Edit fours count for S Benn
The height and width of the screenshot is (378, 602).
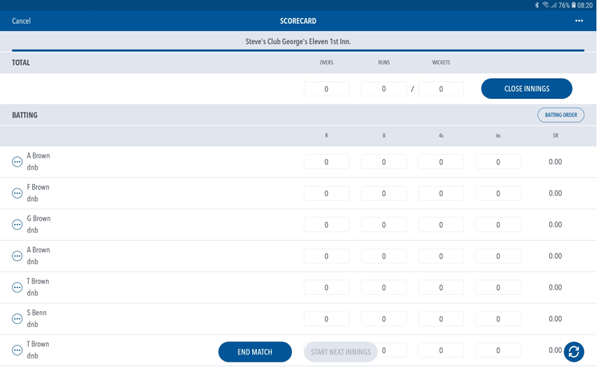pos(441,319)
